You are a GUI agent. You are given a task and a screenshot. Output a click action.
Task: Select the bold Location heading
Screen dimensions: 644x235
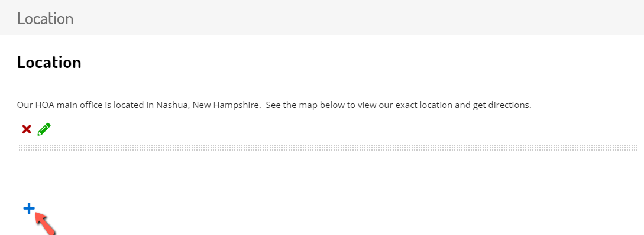[x=49, y=63]
